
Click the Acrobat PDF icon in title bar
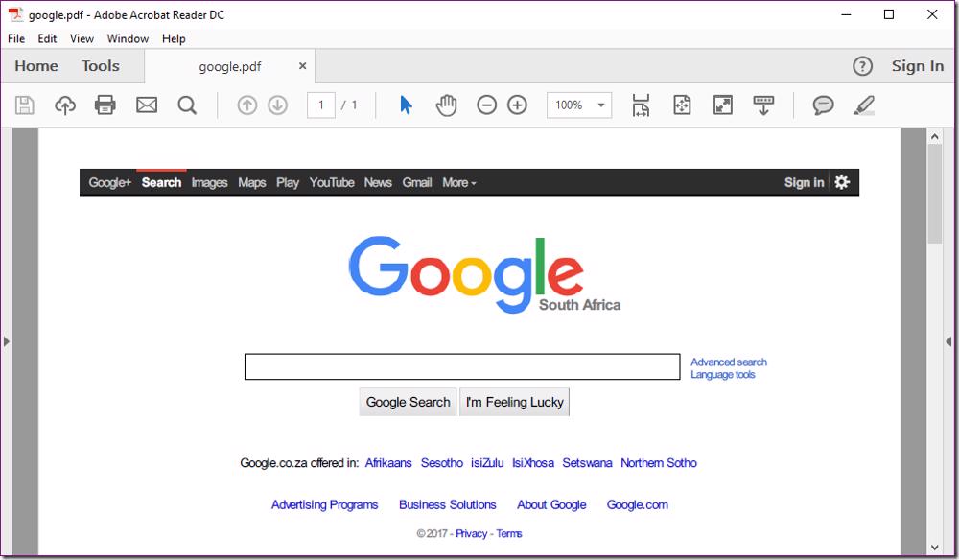(15, 14)
